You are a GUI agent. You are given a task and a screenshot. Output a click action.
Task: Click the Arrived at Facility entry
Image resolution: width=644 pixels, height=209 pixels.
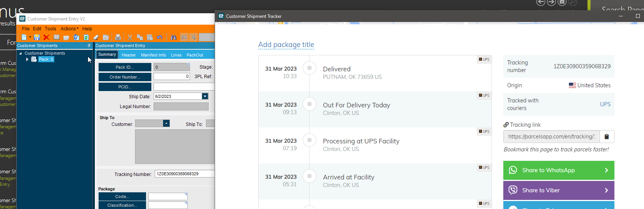click(375, 181)
